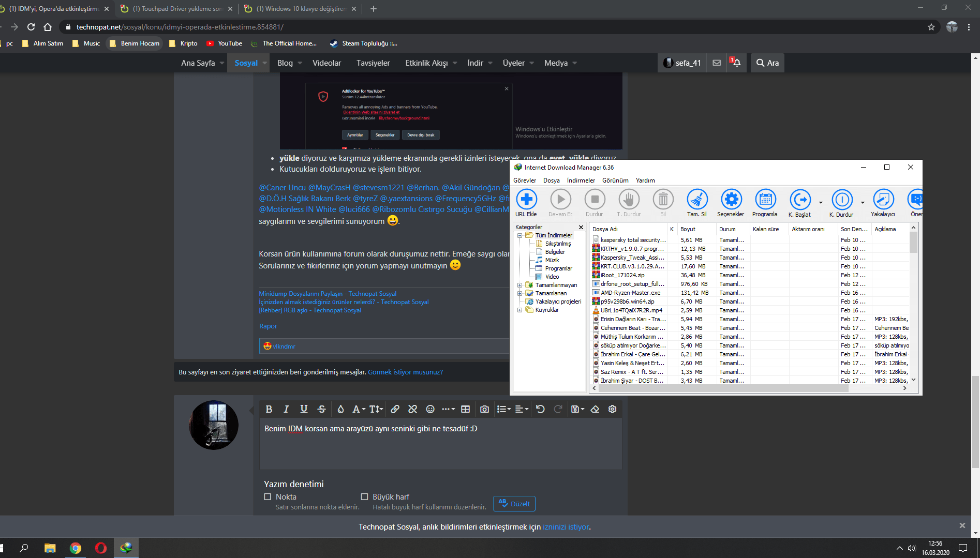Open the Ara search button

tap(767, 63)
